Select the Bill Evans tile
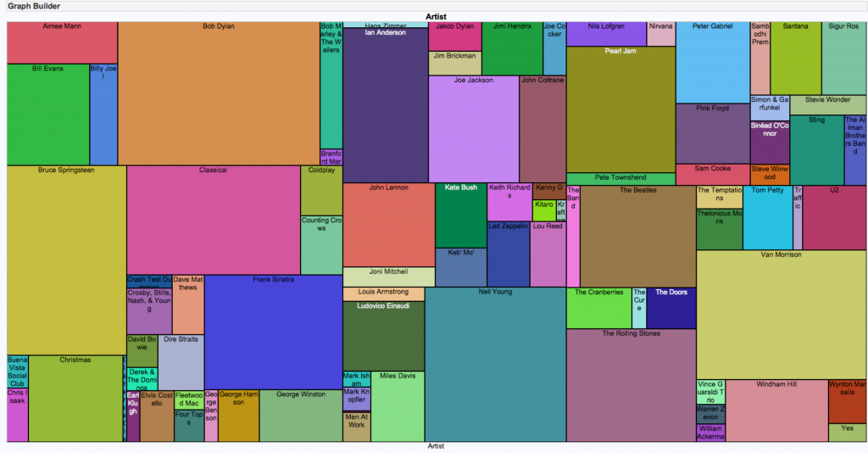Screen dimensions: 868x453 coord(48,115)
